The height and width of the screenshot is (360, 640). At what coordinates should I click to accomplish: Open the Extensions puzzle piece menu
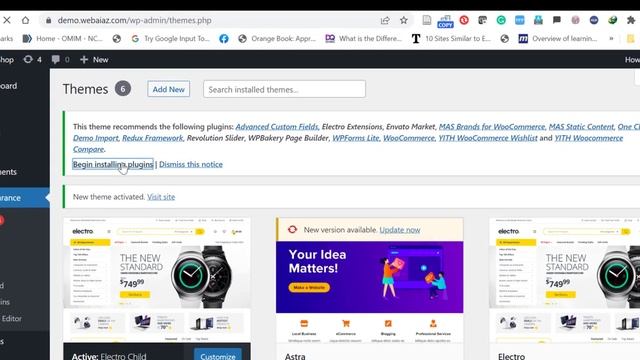[x=631, y=20]
